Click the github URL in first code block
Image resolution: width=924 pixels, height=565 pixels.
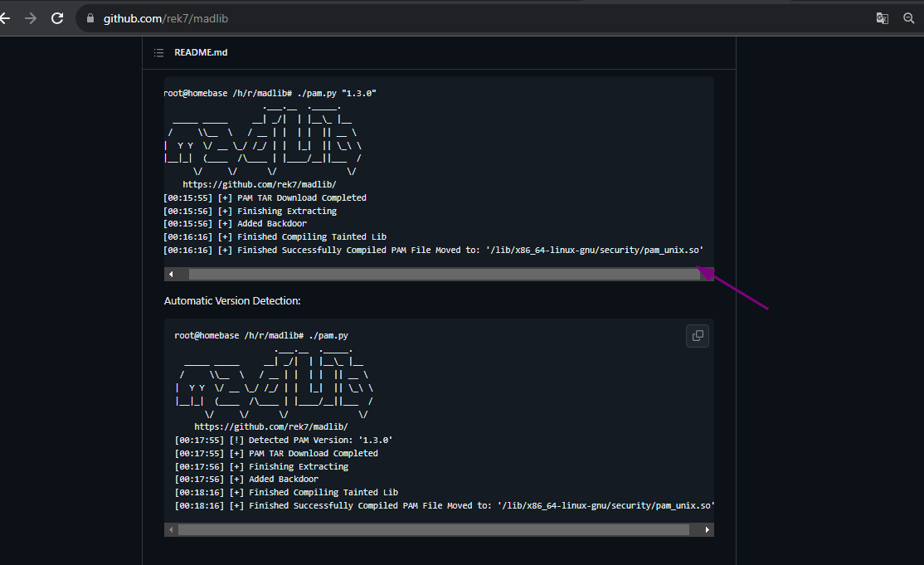pyautogui.click(x=260, y=184)
